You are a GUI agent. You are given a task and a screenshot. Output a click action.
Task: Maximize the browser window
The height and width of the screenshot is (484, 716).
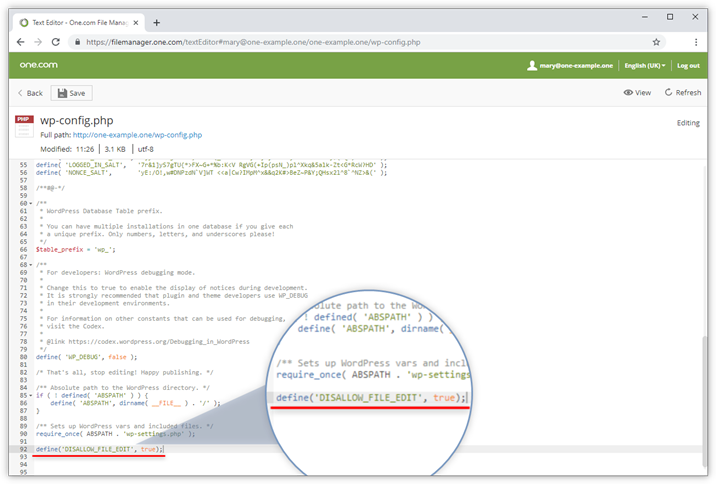click(670, 17)
